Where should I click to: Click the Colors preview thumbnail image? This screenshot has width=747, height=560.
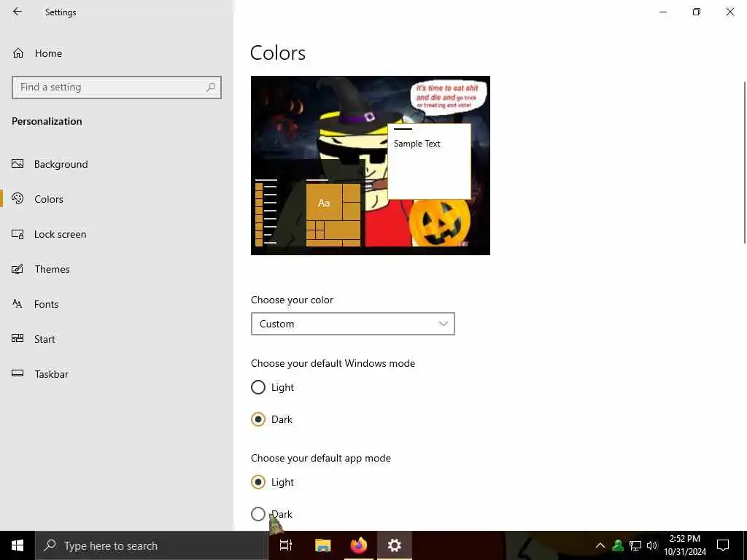pyautogui.click(x=370, y=166)
